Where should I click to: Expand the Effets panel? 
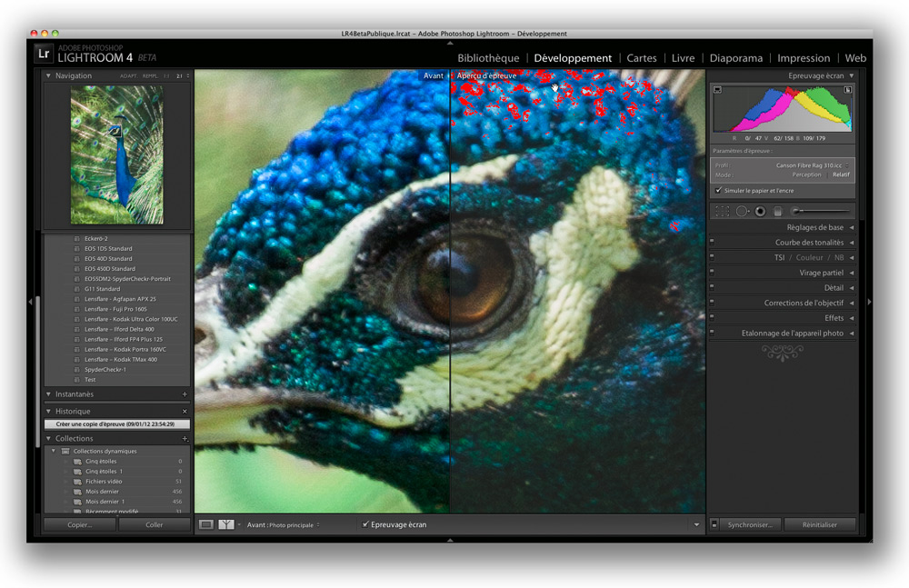pyautogui.click(x=852, y=318)
